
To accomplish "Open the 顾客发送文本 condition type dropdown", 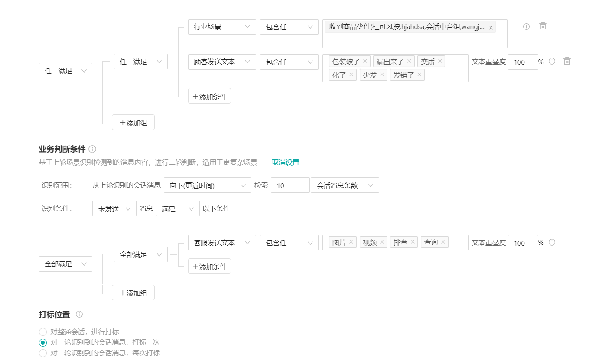I will click(222, 62).
